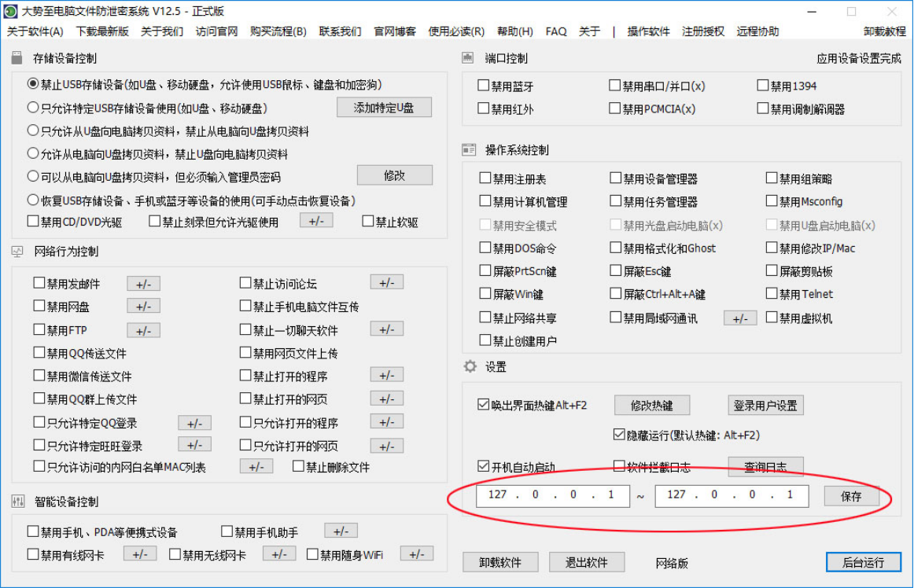Expand the +/- settings next to 禁用局域网通讯

pyautogui.click(x=739, y=318)
